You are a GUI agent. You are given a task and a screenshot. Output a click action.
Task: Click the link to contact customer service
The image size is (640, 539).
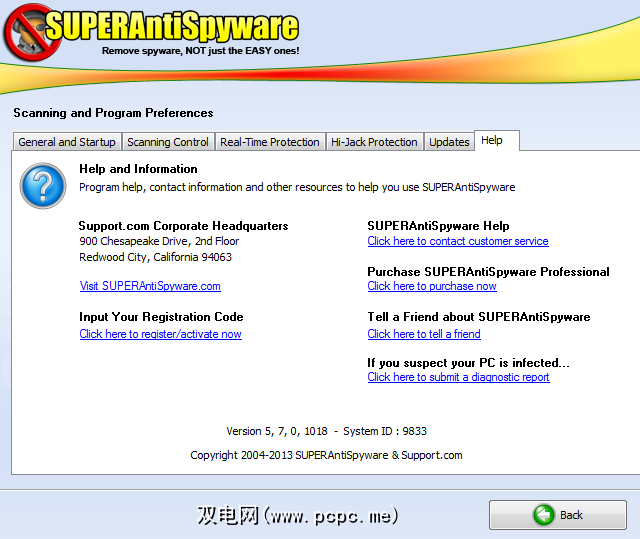pos(458,241)
